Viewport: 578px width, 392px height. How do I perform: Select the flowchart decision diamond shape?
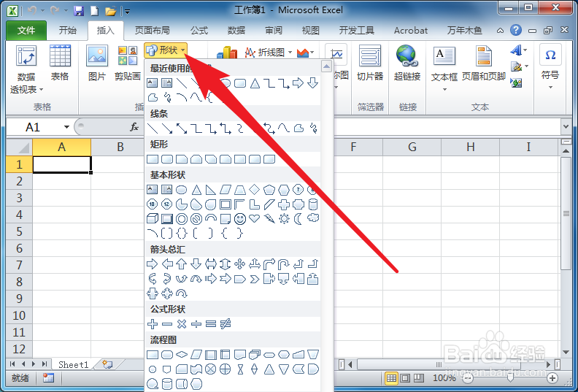[x=182, y=355]
